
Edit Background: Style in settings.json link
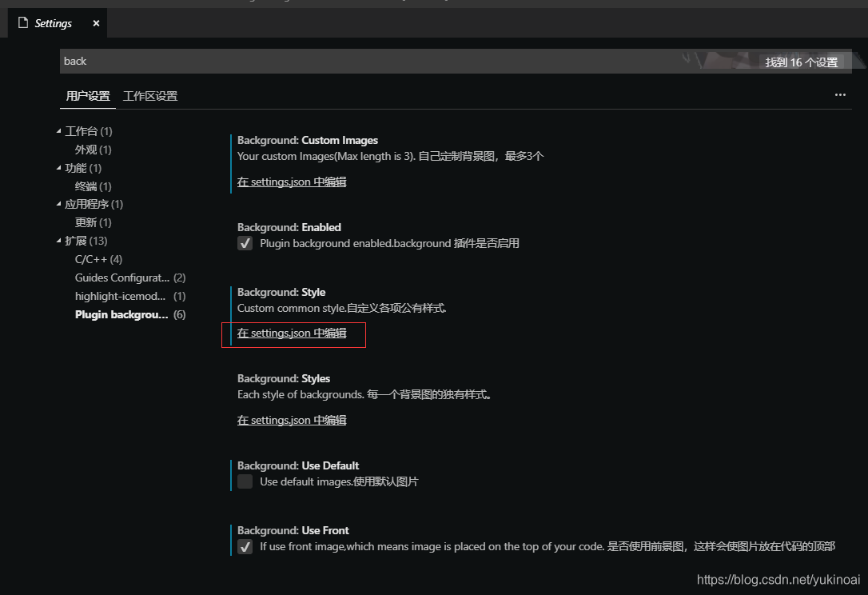292,333
